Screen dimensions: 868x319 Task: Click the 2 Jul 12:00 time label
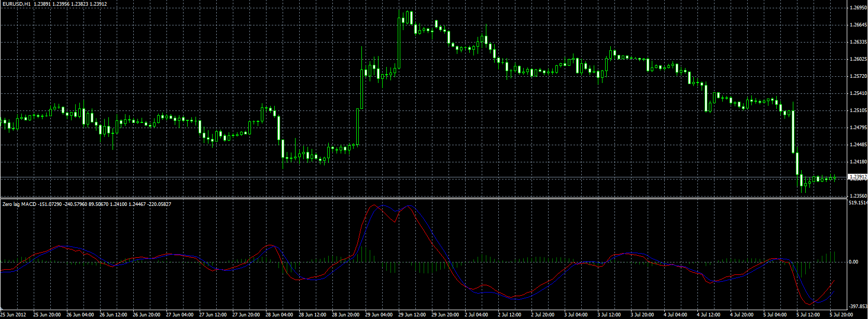coord(510,315)
